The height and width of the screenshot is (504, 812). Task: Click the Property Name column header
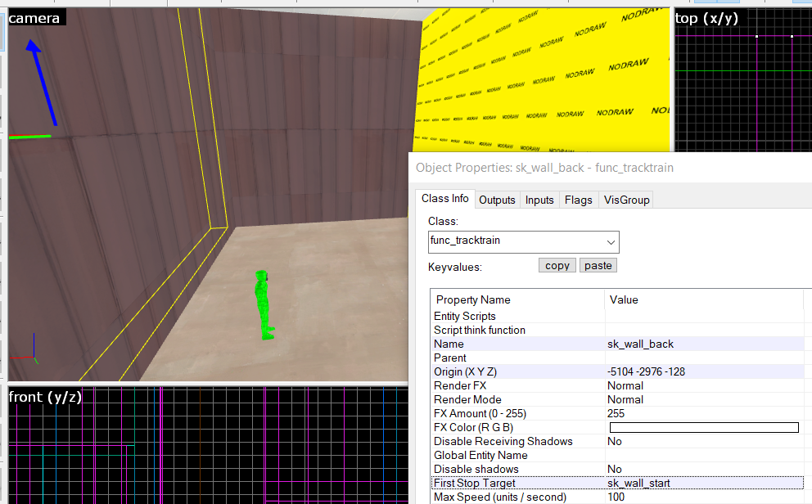[x=473, y=299]
